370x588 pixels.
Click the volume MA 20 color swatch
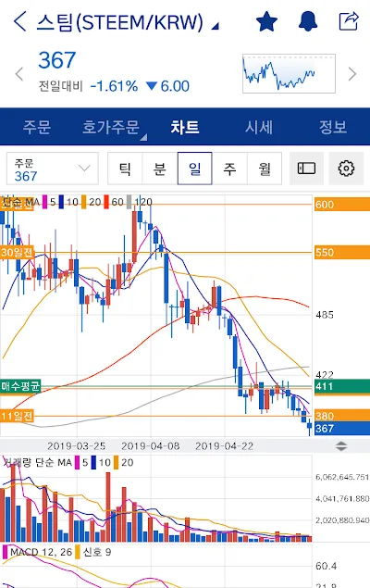click(x=117, y=463)
